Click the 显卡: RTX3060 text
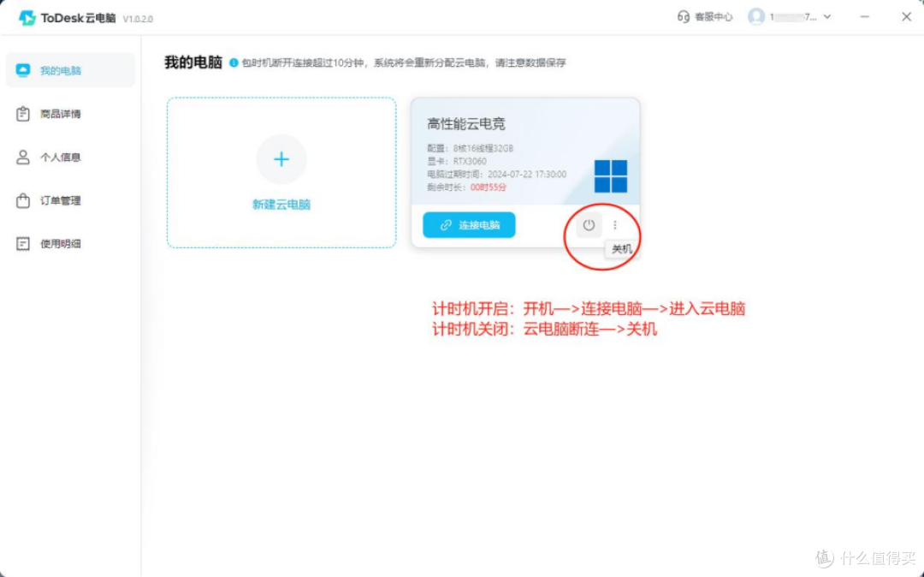 coord(457,161)
